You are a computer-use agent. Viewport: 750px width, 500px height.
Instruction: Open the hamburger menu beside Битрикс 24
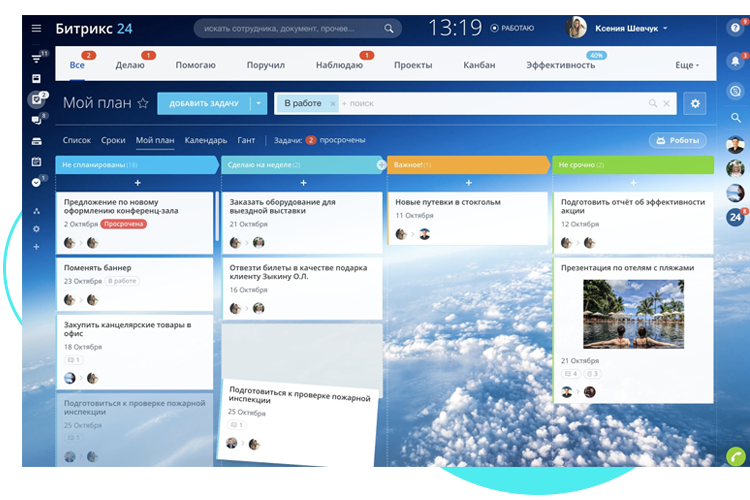pos(37,29)
